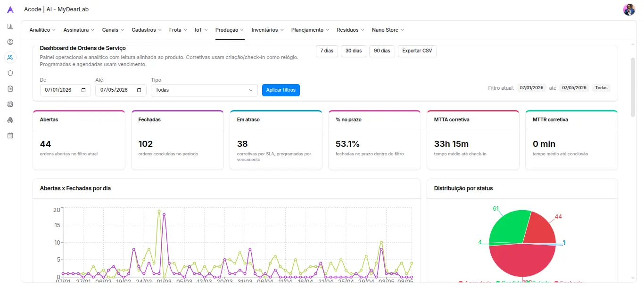Open the IoT menu

coord(201,30)
